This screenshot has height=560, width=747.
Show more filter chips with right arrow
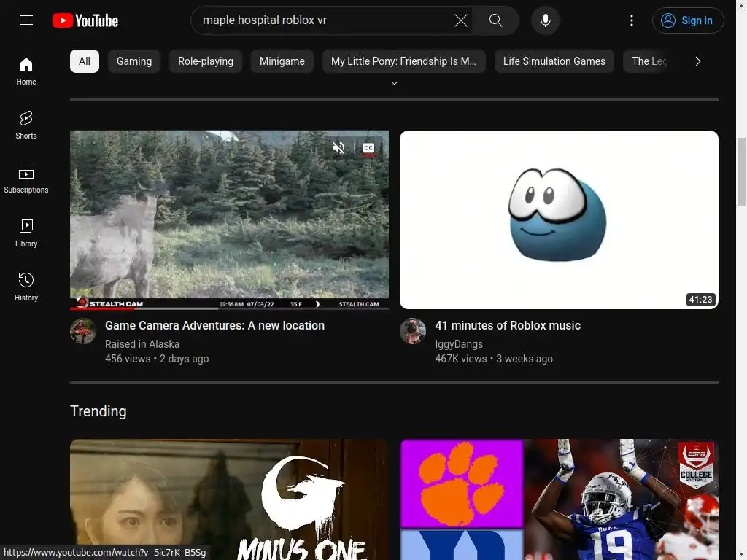point(698,61)
